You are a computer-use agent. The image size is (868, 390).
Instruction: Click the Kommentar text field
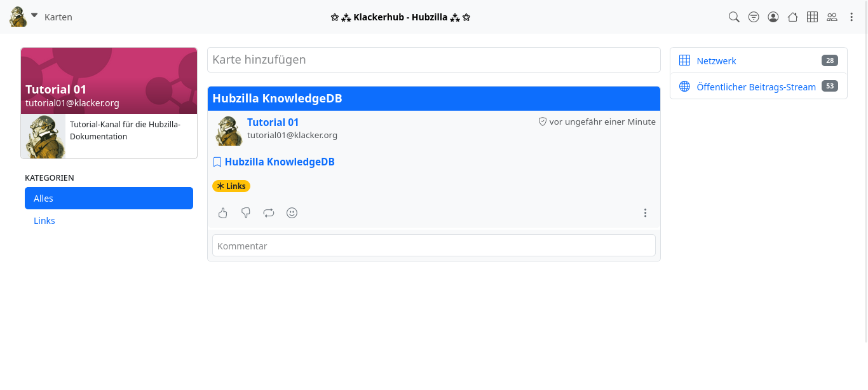click(433, 246)
